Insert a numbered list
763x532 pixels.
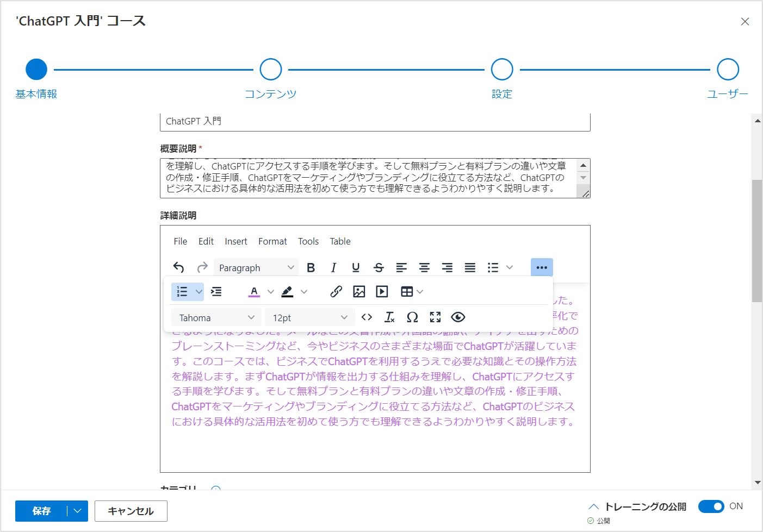tap(182, 292)
